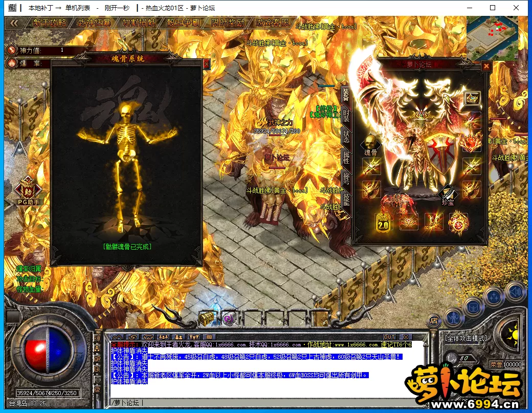Click the mountain-shaped icon on chat toolbar
Screen dimensions: 532x413
(117, 337)
